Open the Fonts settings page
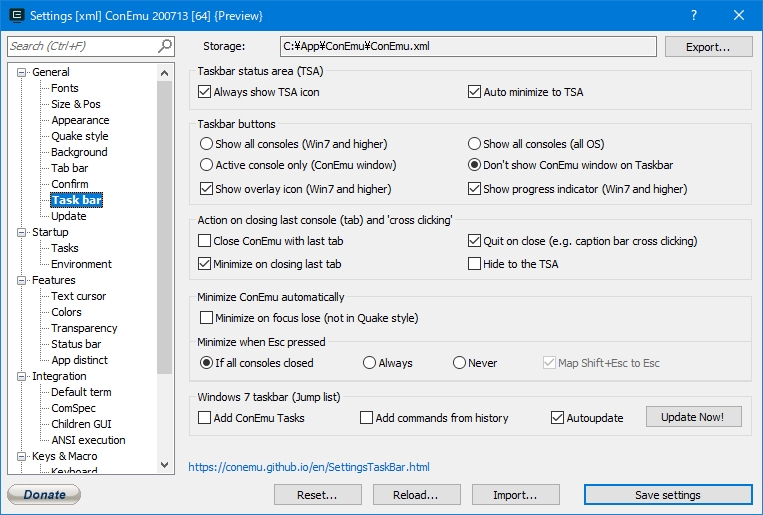 pos(65,88)
